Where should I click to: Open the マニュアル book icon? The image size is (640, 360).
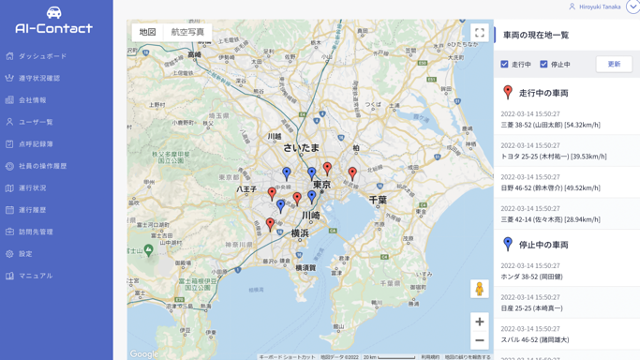(9, 276)
